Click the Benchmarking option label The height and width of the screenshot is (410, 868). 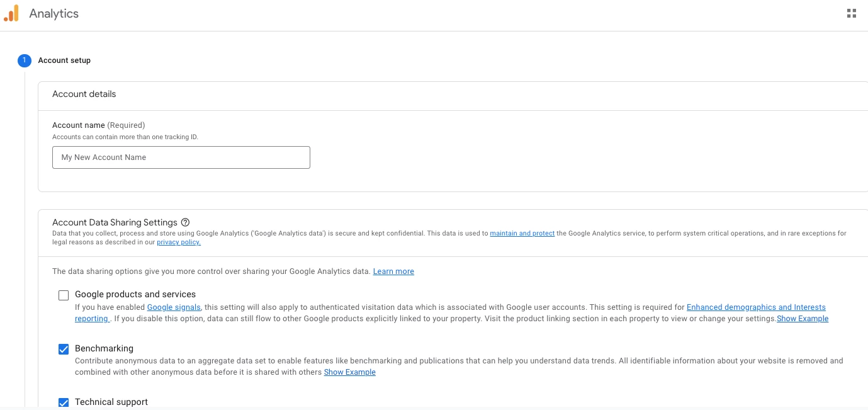pos(104,348)
